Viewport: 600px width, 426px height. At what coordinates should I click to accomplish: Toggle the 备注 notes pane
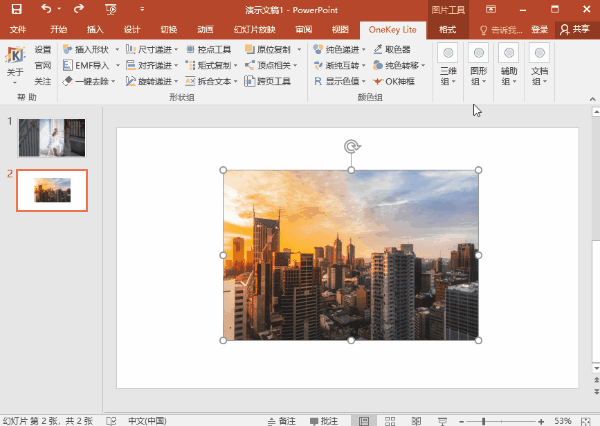click(280, 420)
